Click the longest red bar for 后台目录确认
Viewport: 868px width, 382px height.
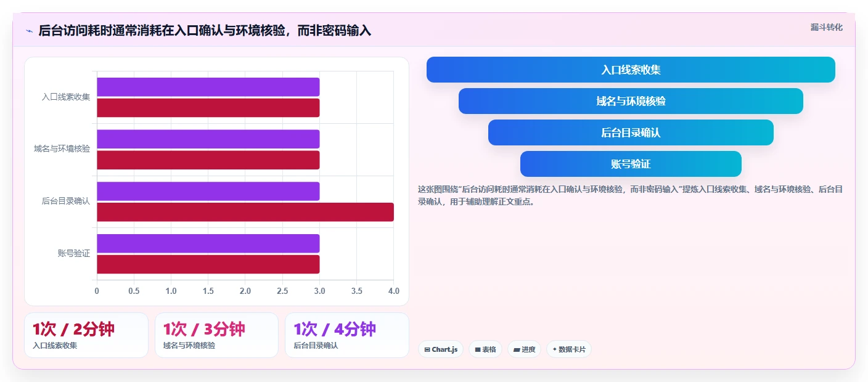(245, 212)
